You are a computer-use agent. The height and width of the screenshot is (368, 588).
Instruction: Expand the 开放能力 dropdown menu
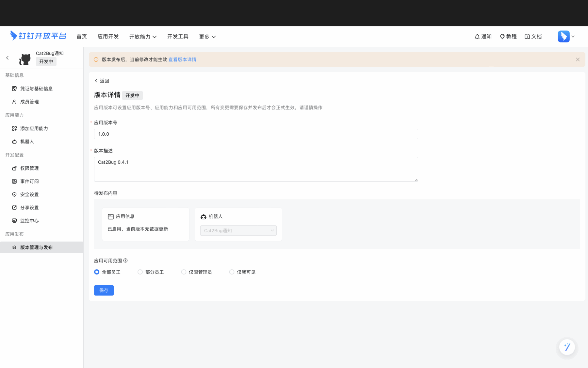point(143,37)
